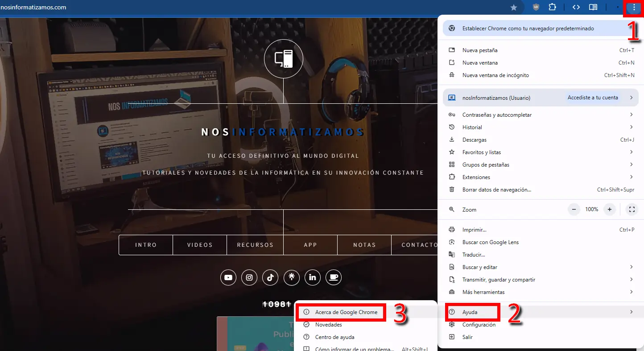The width and height of the screenshot is (644, 351).
Task: Open the Extensions puzzle-piece toolbar icon
Action: click(x=552, y=7)
